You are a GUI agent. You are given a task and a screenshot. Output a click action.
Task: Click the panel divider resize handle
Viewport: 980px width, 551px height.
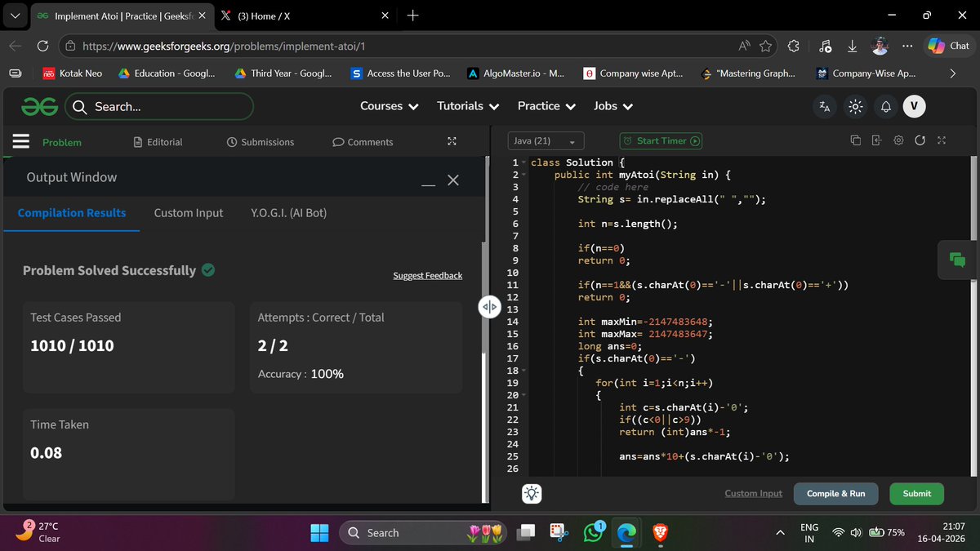[x=489, y=307]
